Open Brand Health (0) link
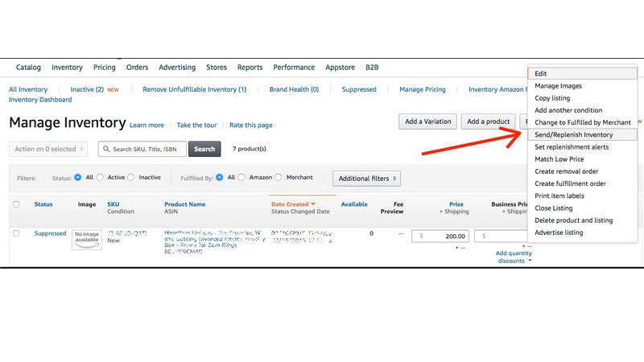This screenshot has width=644, height=362. point(294,89)
